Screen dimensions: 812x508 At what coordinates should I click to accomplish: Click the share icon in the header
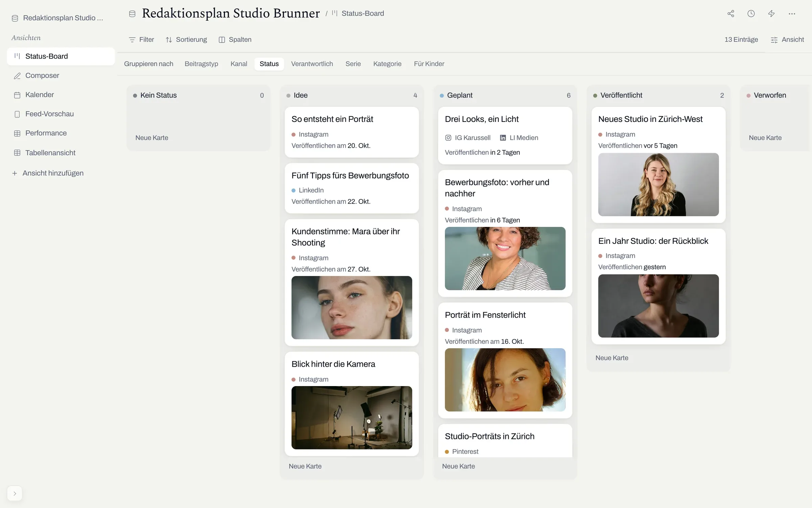click(731, 14)
